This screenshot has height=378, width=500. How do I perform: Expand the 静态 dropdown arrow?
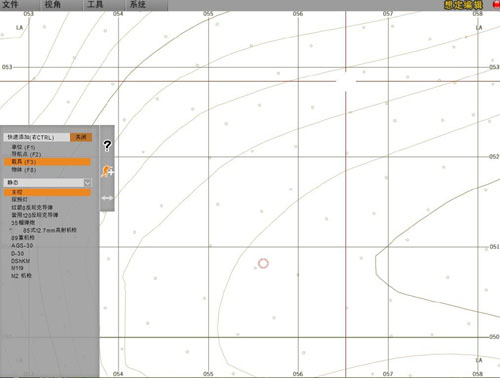tap(88, 182)
